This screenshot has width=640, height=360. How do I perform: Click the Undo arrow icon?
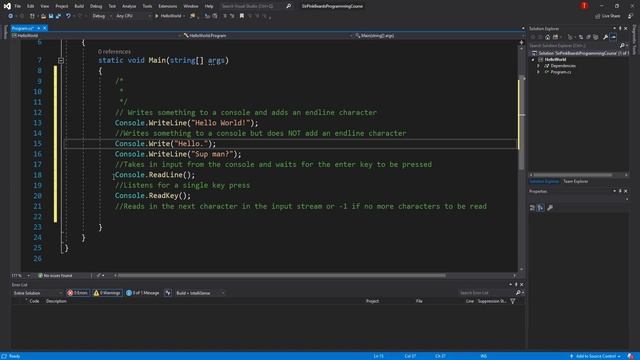tap(68, 16)
